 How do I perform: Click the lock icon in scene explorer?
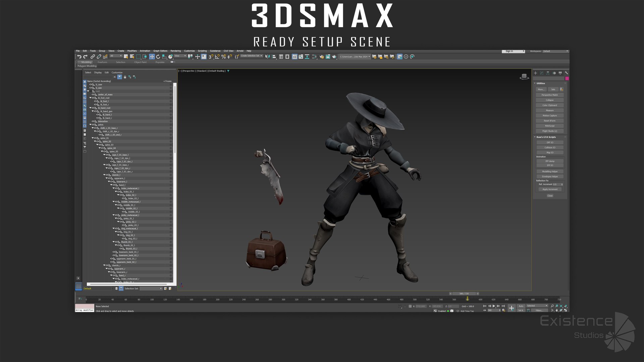(x=125, y=77)
